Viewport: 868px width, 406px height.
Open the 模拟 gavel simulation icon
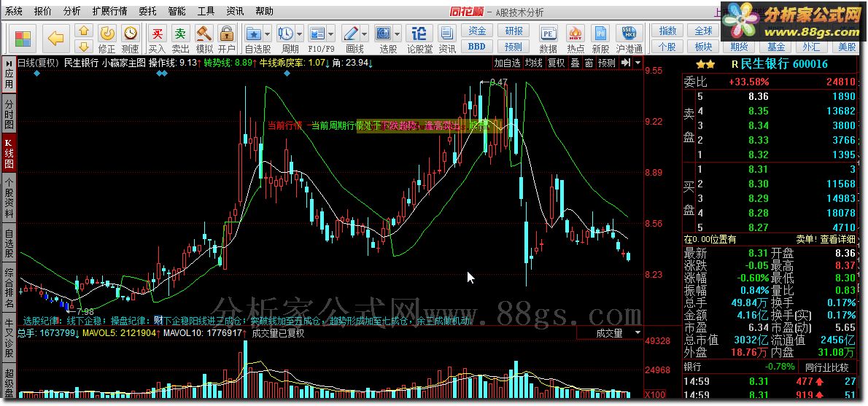click(x=204, y=34)
